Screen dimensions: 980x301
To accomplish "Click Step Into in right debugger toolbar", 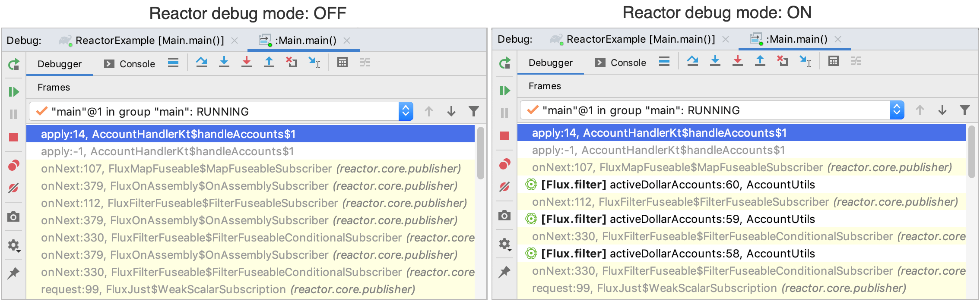I will [x=715, y=61].
